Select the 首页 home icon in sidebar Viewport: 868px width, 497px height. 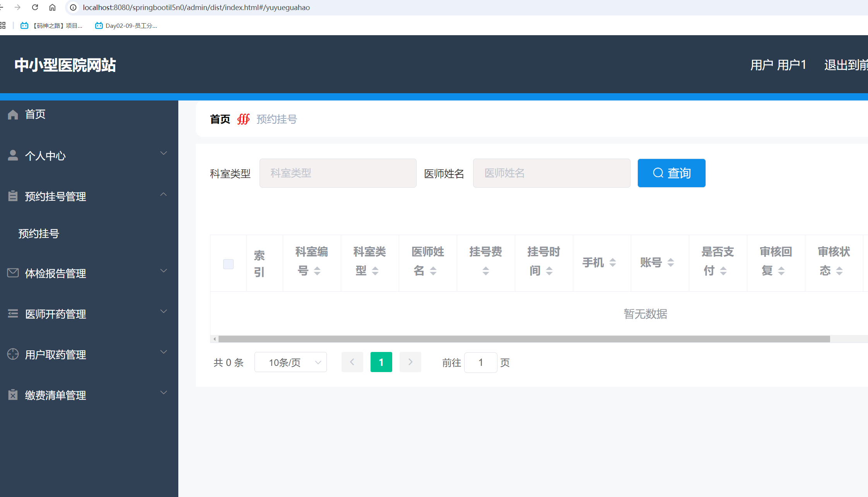[12, 114]
